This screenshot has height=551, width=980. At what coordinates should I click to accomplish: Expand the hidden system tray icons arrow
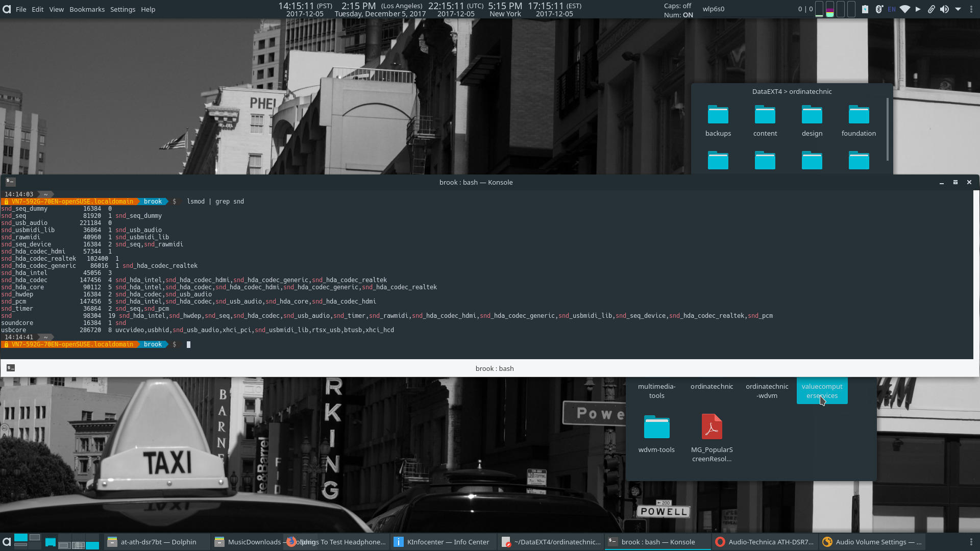958,9
